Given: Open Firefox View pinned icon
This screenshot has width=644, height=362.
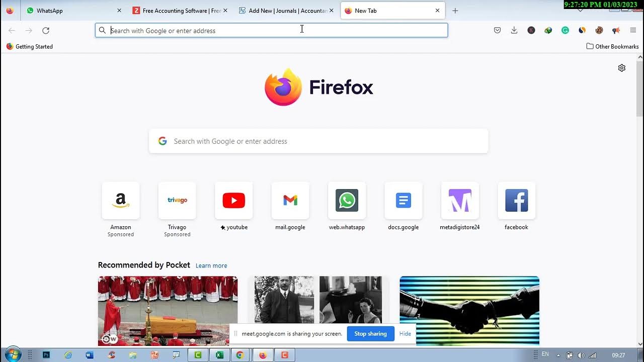Looking at the screenshot, I should click(x=10, y=11).
